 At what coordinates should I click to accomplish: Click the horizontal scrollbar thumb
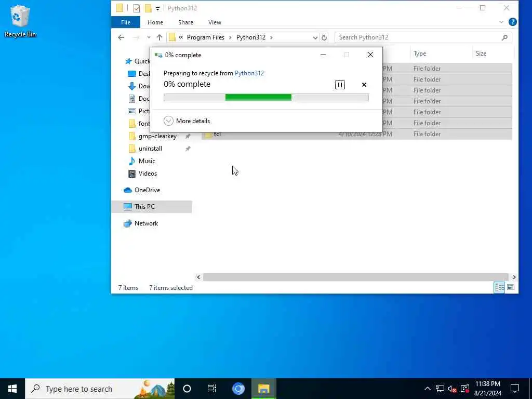pyautogui.click(x=355, y=277)
